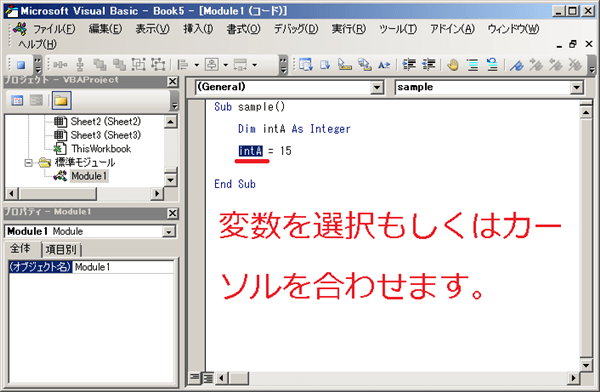
Task: Toggle Folders view in project panel
Action: coord(62,101)
